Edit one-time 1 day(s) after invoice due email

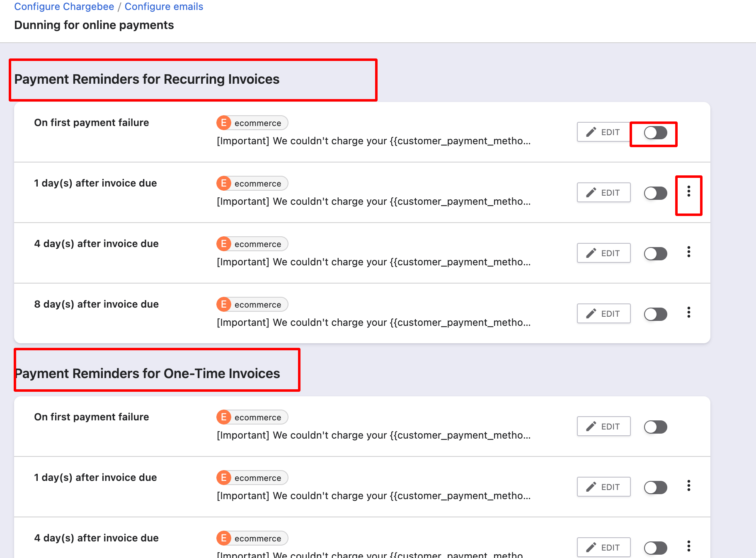coord(603,487)
